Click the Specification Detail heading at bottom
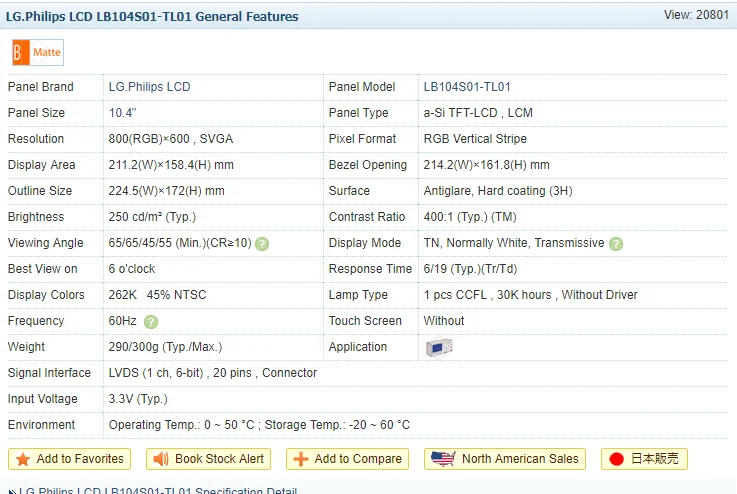 click(x=158, y=490)
